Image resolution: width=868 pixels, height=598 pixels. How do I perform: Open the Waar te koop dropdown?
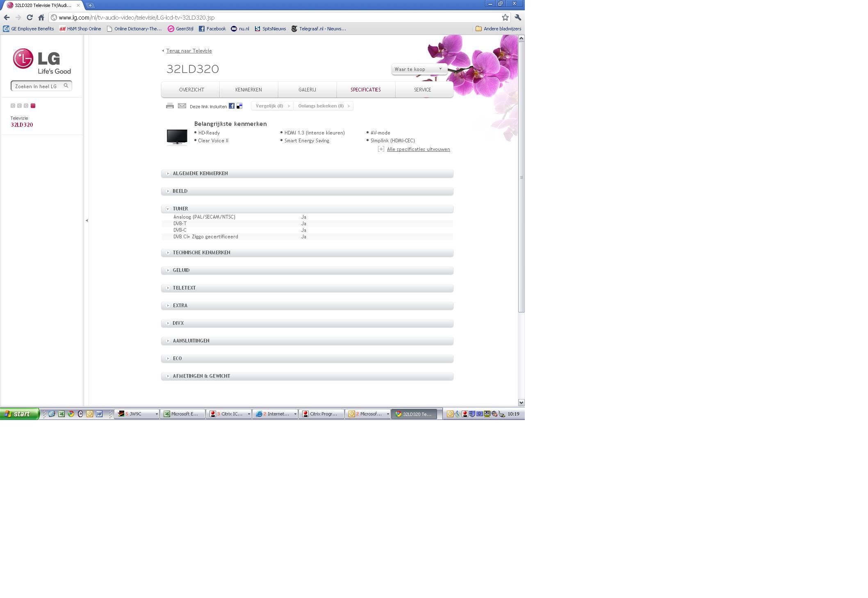click(419, 69)
